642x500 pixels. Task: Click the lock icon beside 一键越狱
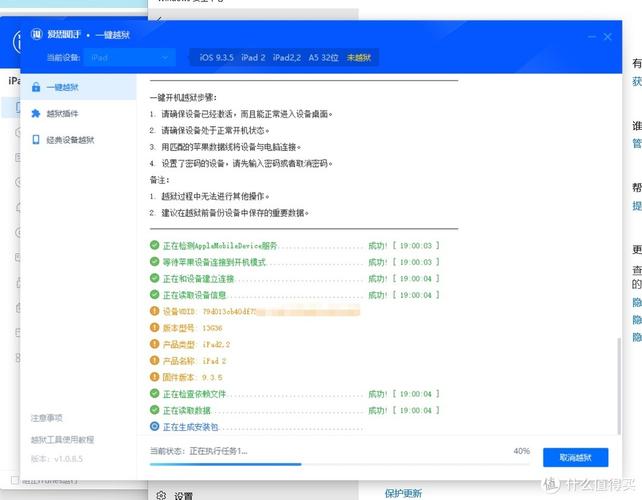36,87
